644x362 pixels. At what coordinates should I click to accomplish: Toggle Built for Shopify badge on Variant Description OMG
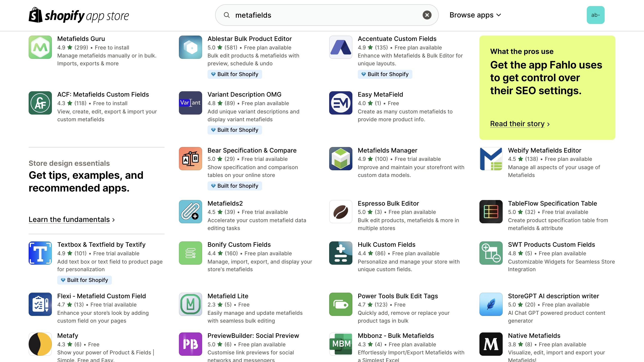[x=234, y=130]
